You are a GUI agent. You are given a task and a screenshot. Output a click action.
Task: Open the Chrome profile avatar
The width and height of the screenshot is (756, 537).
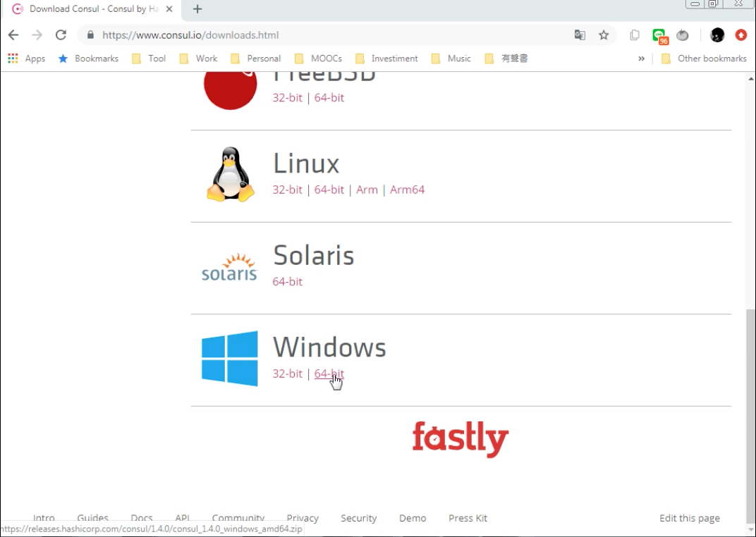point(717,35)
